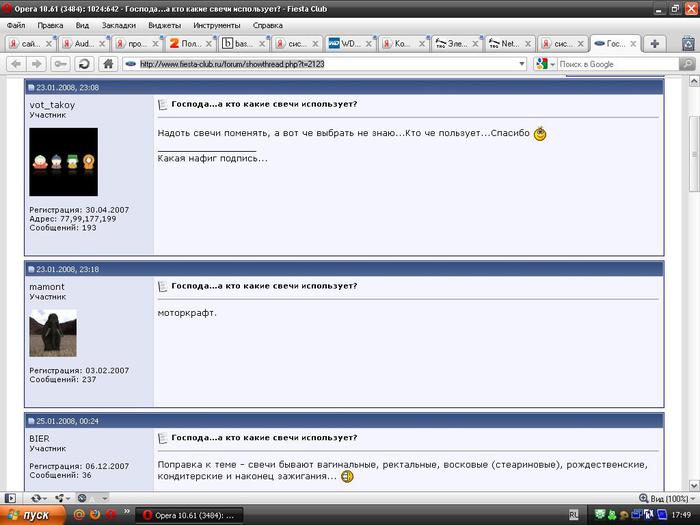Open the search engine selection dropdown
The image size is (700, 525).
(x=552, y=65)
